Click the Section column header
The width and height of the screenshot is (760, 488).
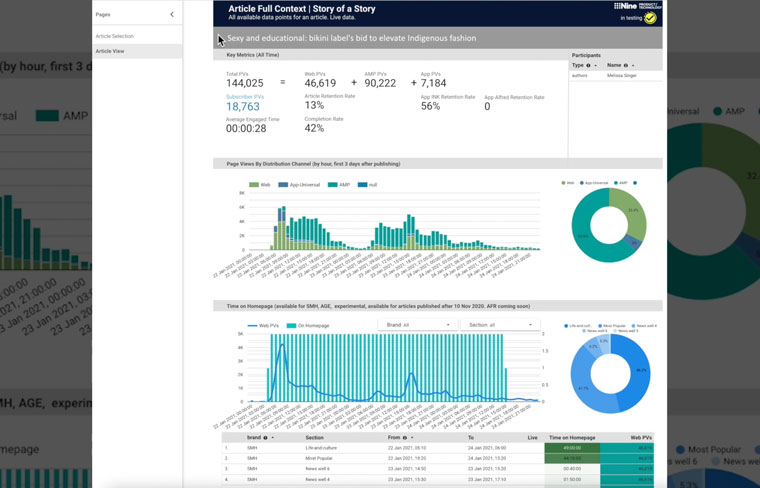314,438
